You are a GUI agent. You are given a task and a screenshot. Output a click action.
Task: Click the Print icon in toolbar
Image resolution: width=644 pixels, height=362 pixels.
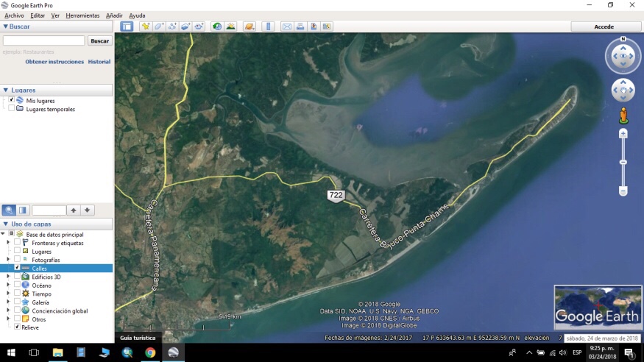click(300, 26)
